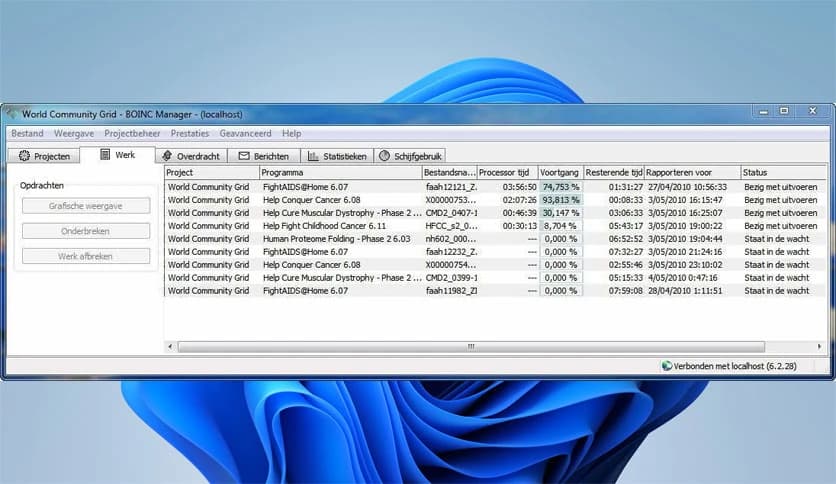The width and height of the screenshot is (836, 484).
Task: Click the Berichten envelope icon
Action: click(244, 156)
